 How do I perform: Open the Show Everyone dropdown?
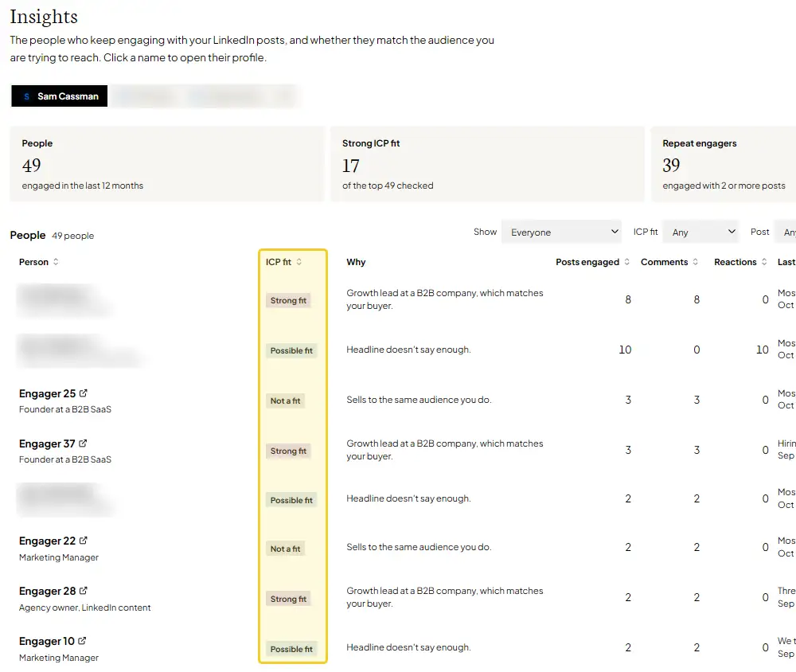[561, 232]
